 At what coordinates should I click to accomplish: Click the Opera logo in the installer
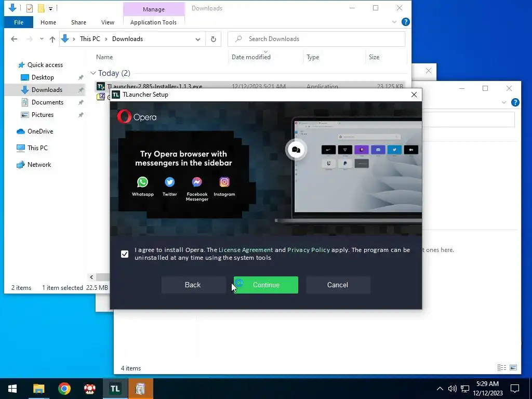tap(137, 117)
